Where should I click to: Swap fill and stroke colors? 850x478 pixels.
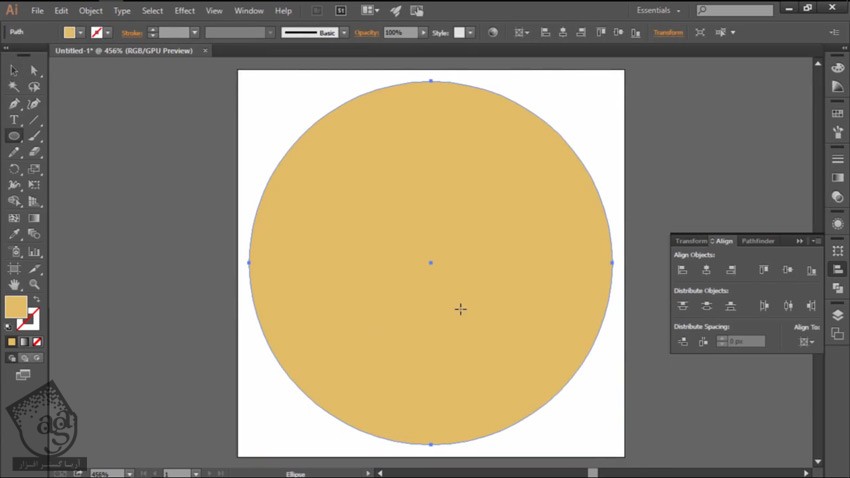37,299
